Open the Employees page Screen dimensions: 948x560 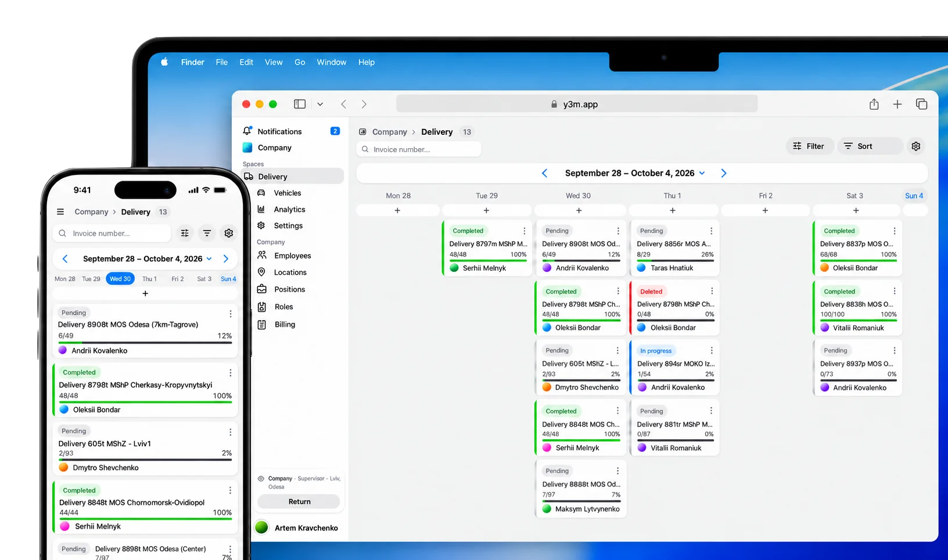pyautogui.click(x=293, y=256)
